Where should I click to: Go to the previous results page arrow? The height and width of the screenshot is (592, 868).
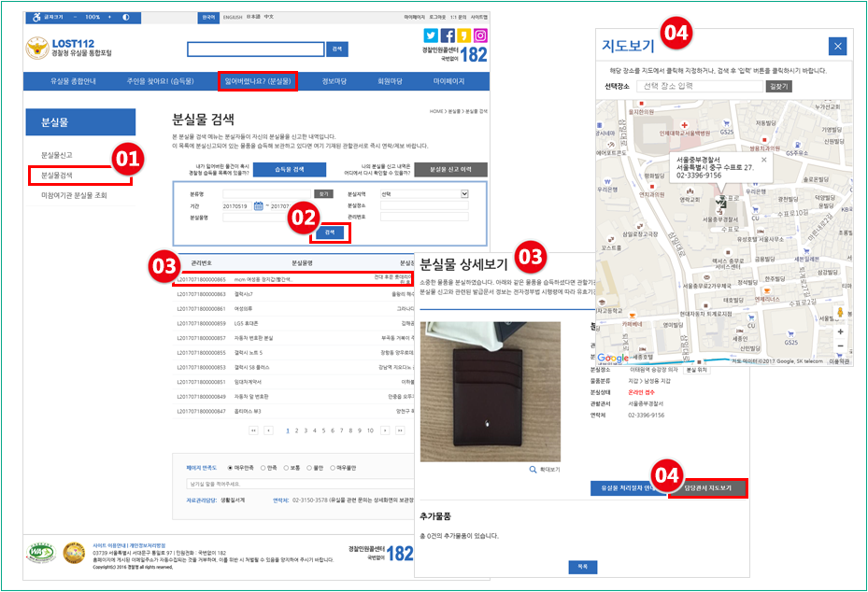[x=268, y=430]
